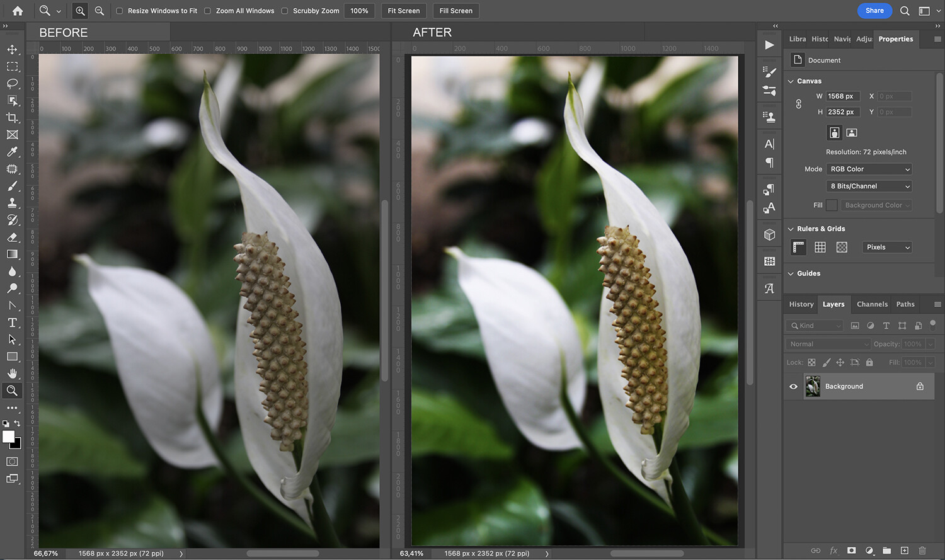The image size is (945, 560).
Task: Click the Share button
Action: [874, 11]
